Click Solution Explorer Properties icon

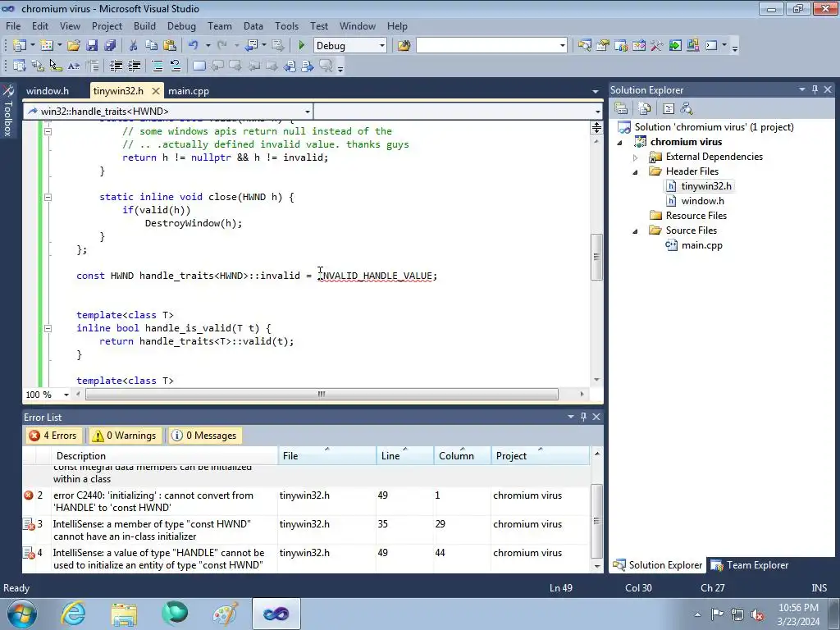(x=621, y=108)
